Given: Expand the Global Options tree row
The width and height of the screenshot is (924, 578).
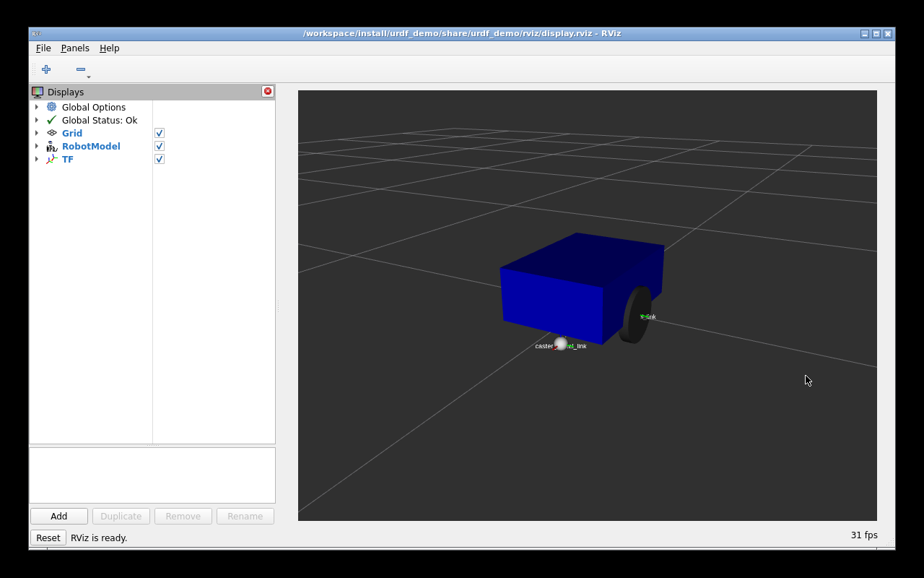Looking at the screenshot, I should click(37, 107).
